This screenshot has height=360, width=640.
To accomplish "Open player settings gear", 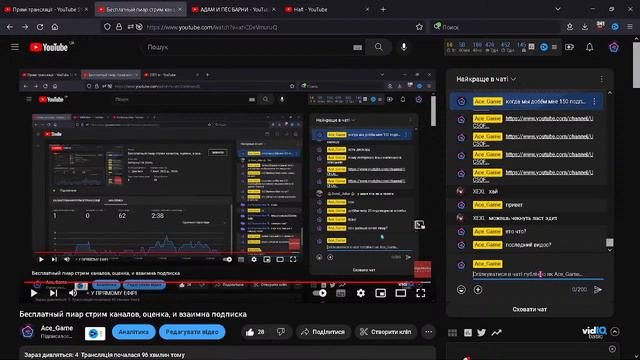I will [x=361, y=293].
